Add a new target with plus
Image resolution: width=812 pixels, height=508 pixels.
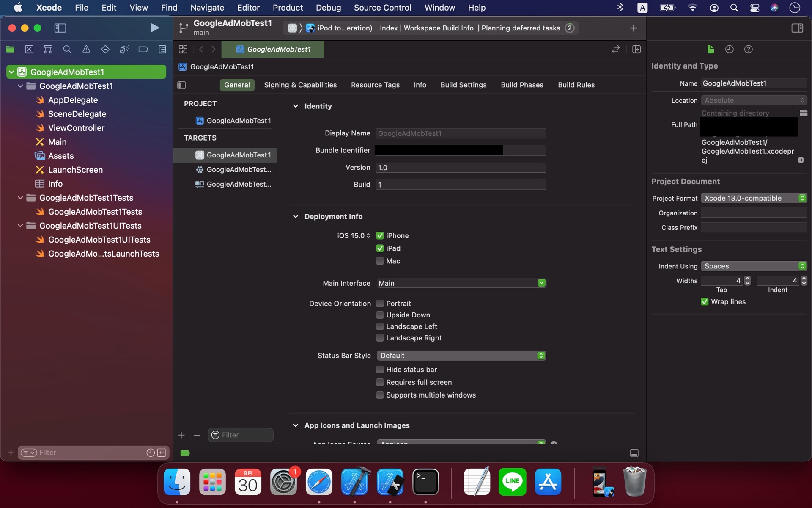181,435
